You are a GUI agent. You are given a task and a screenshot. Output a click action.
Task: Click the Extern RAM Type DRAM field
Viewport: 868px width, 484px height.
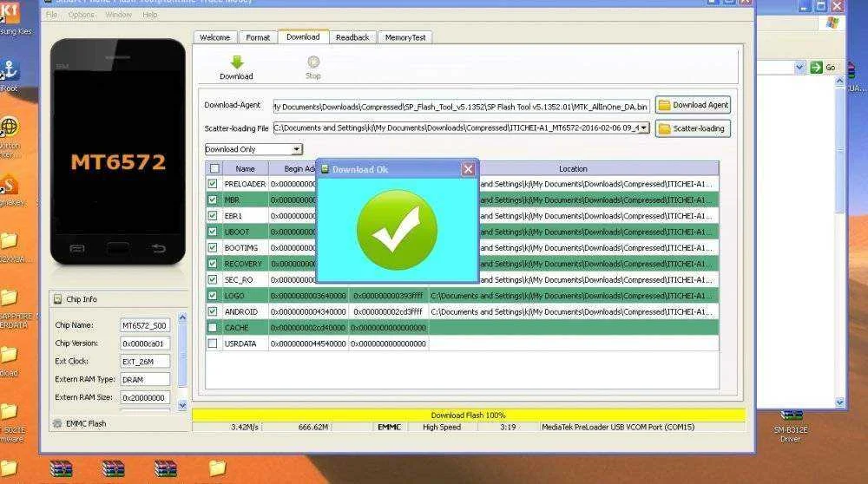[x=144, y=379]
